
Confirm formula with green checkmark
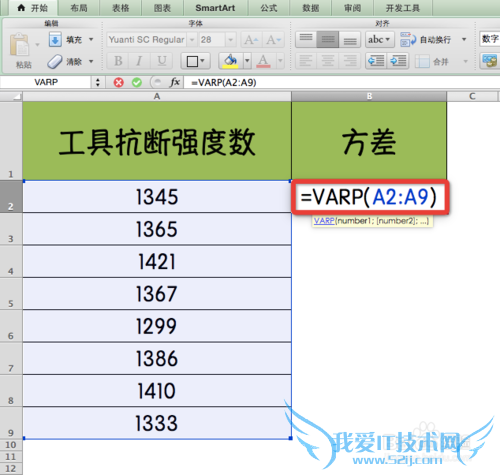pyautogui.click(x=137, y=82)
